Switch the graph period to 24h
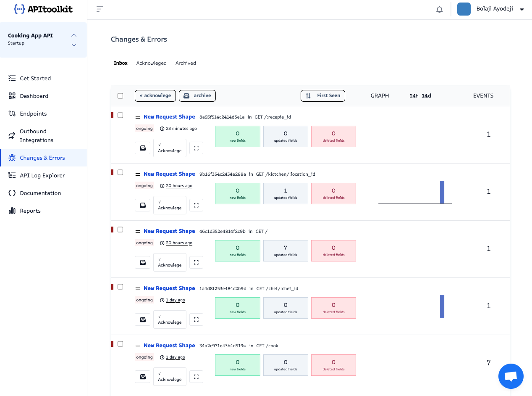Viewport: 532px width, 396px height. tap(413, 95)
